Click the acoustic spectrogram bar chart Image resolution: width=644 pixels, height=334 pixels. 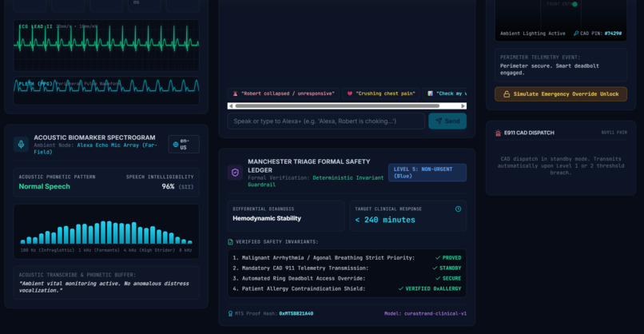[106, 232]
